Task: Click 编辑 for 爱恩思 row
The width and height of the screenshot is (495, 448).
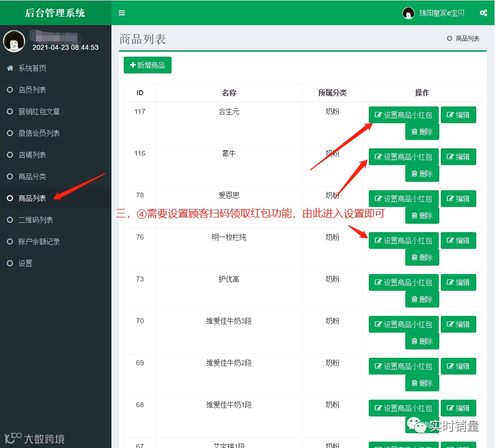Action: tap(459, 199)
